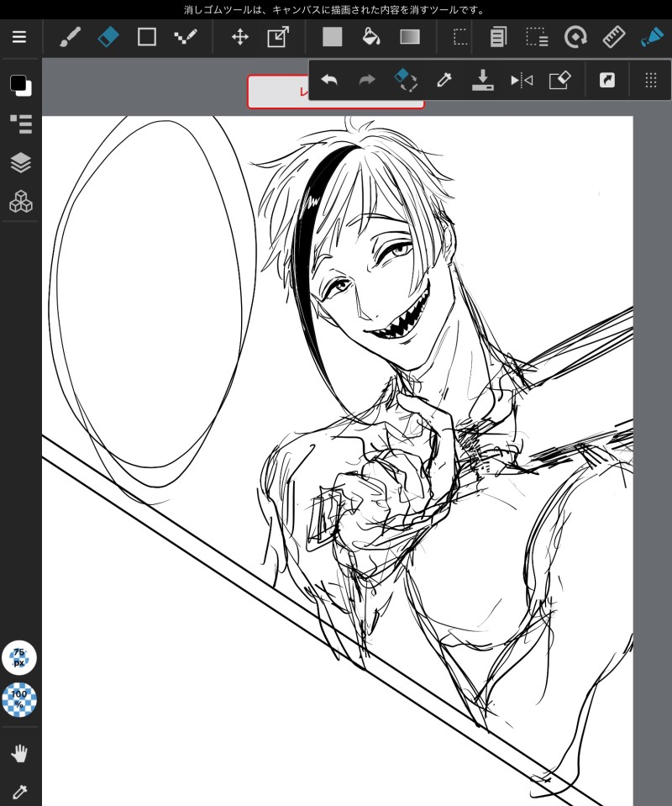Screen dimensions: 672x806
Task: Select the Brush tool
Action: 70,37
